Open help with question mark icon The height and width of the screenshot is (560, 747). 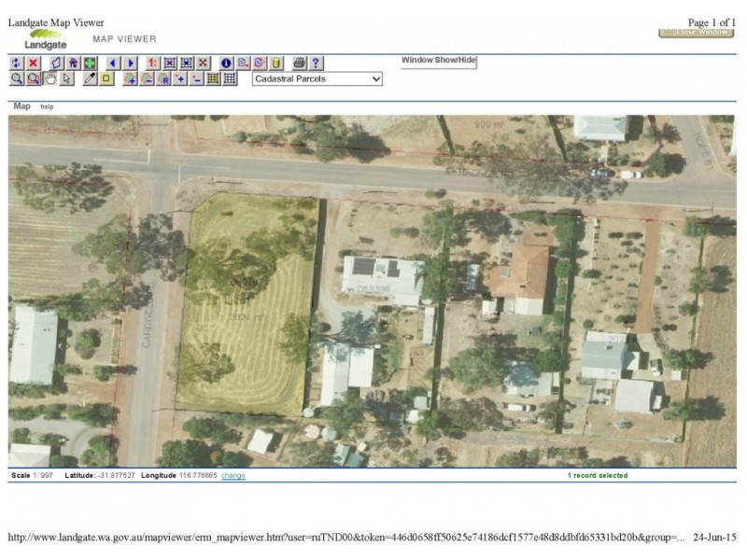pos(317,63)
